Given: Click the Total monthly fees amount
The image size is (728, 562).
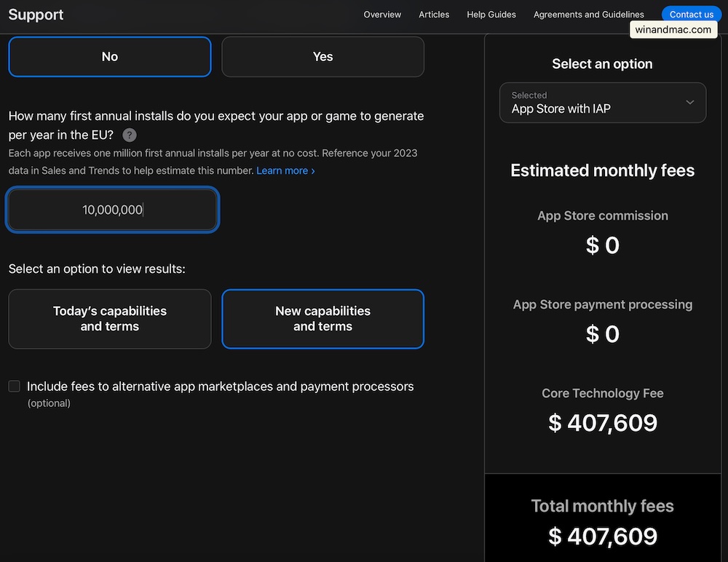Looking at the screenshot, I should tap(602, 537).
